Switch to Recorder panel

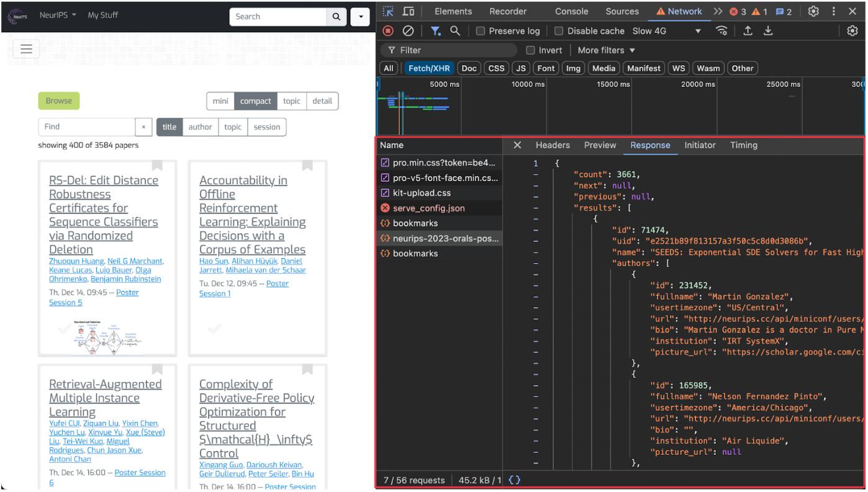[x=508, y=11]
